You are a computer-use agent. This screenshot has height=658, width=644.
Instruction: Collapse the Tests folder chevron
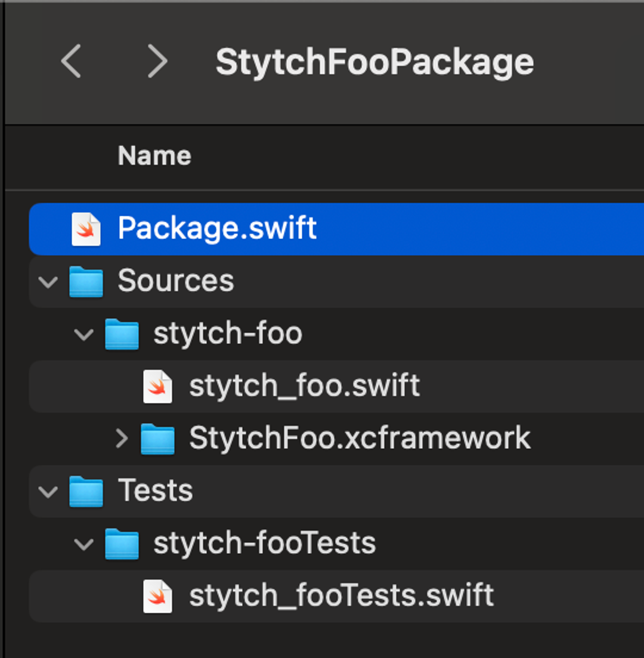coord(48,491)
